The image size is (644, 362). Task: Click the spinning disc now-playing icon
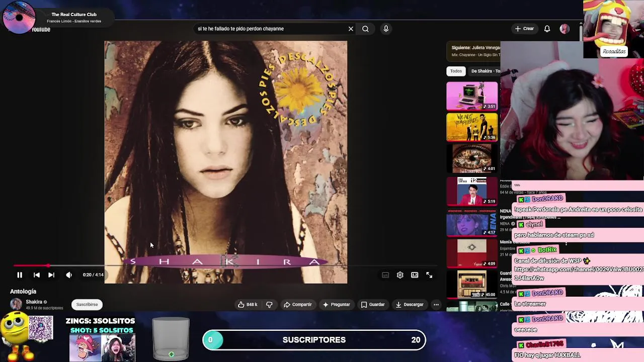point(19,18)
